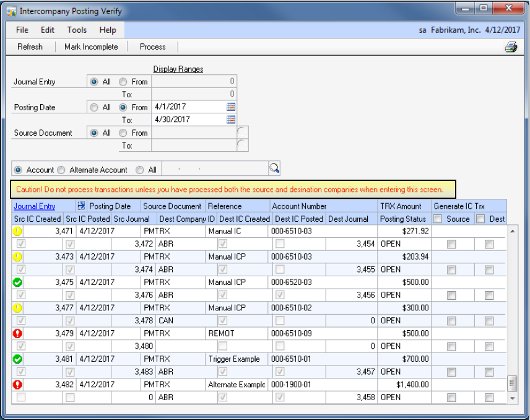
Task: Select the All radio button for Posting Date
Action: click(x=94, y=107)
